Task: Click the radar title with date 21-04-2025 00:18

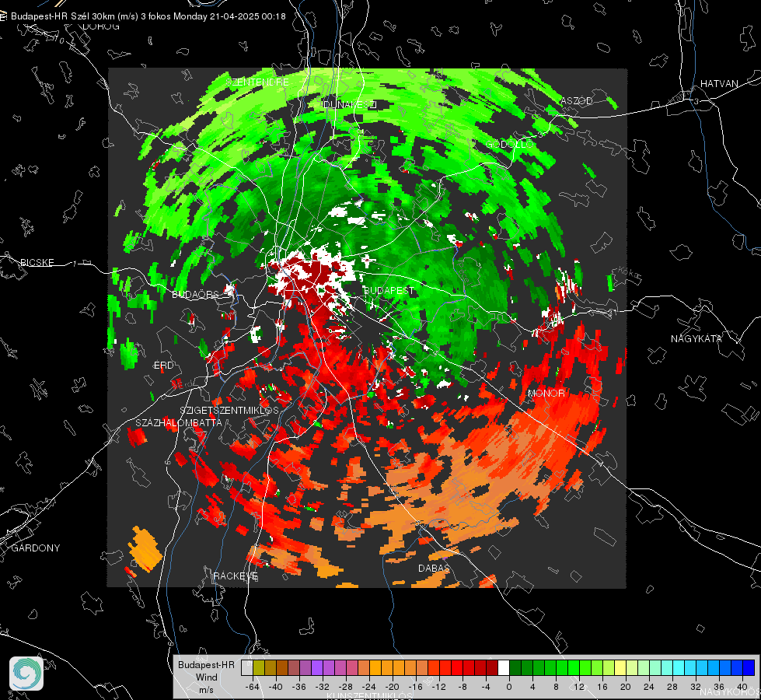Action: coord(148,16)
